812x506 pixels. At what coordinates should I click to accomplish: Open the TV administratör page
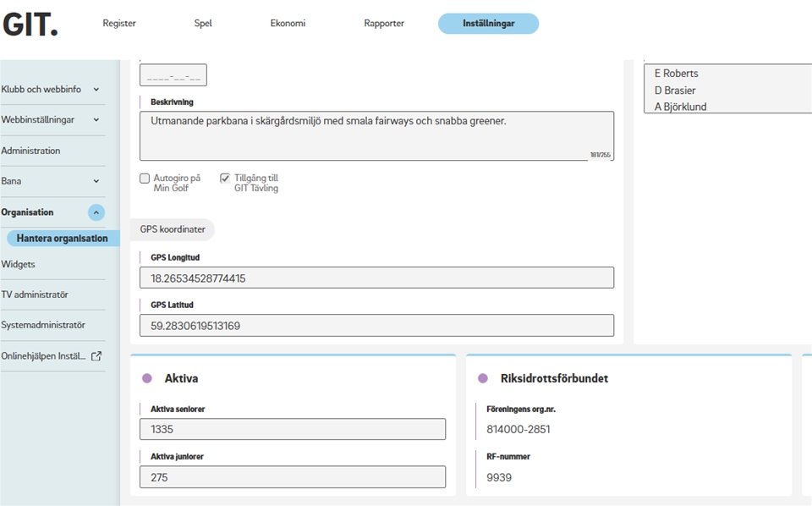(x=35, y=294)
